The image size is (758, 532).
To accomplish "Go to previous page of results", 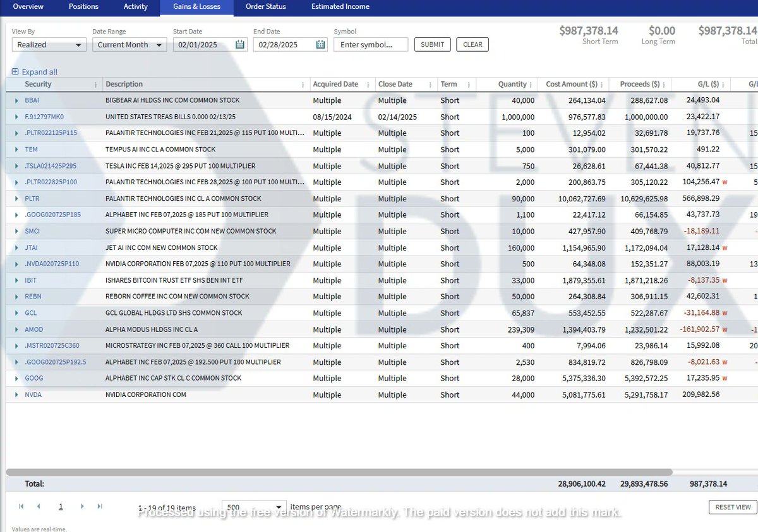I will 39,506.
